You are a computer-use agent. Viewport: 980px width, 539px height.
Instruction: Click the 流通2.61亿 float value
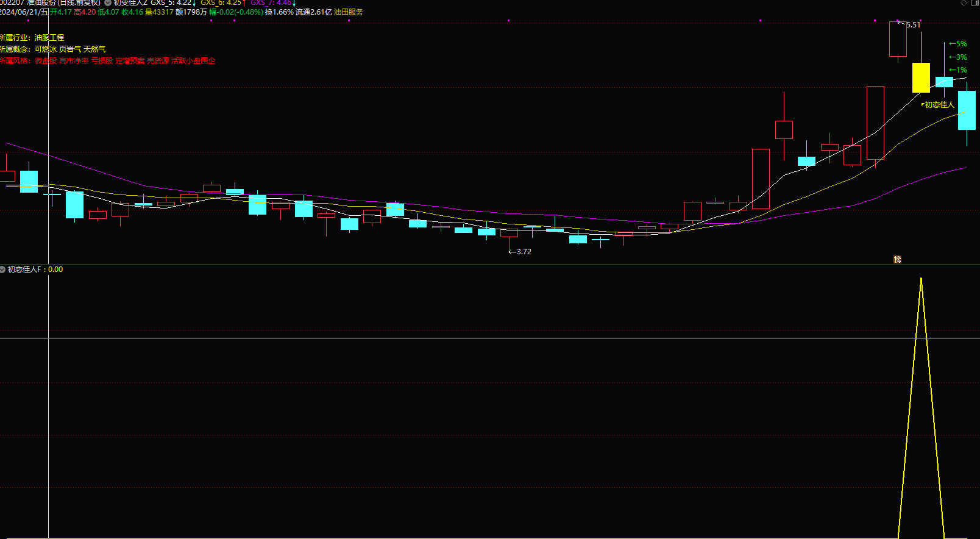pos(314,12)
